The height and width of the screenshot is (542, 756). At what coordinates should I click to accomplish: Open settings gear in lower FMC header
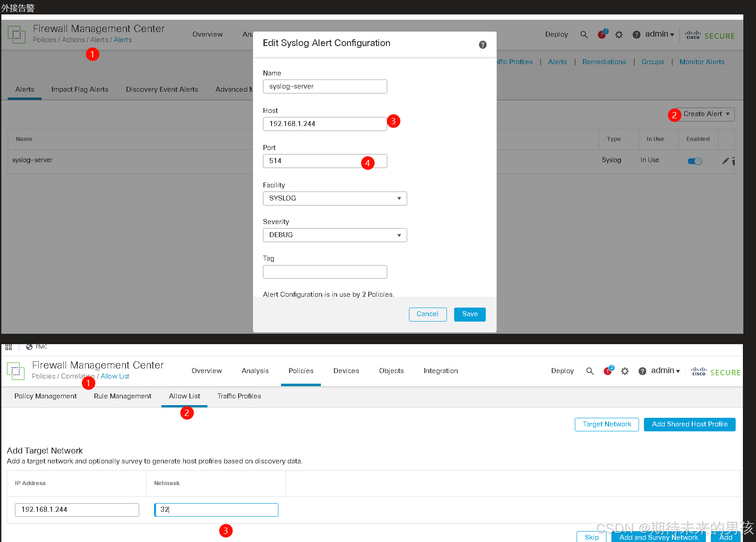[625, 371]
